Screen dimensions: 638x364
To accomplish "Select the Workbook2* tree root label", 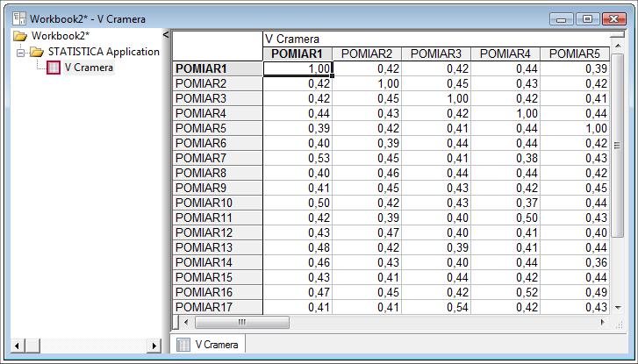I will pyautogui.click(x=61, y=36).
